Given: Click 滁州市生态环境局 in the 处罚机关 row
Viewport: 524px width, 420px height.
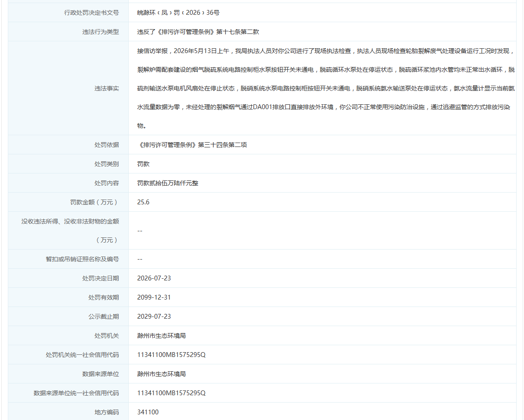Looking at the screenshot, I should tap(161, 336).
